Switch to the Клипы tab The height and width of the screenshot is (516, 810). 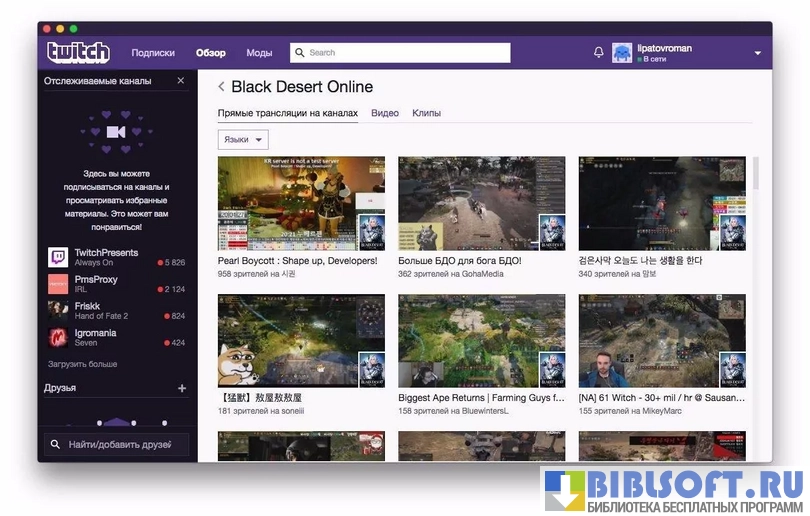pos(426,113)
